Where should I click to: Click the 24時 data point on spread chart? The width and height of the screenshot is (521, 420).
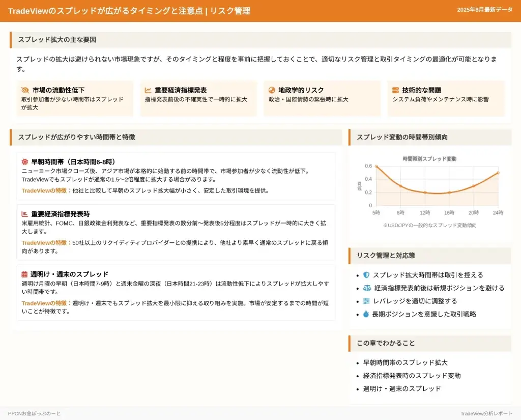coord(498,173)
